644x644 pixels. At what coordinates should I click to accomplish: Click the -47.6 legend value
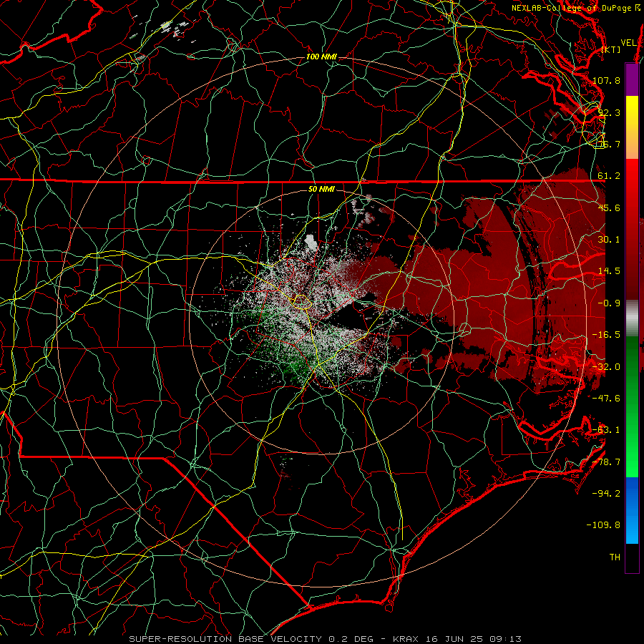click(x=606, y=399)
